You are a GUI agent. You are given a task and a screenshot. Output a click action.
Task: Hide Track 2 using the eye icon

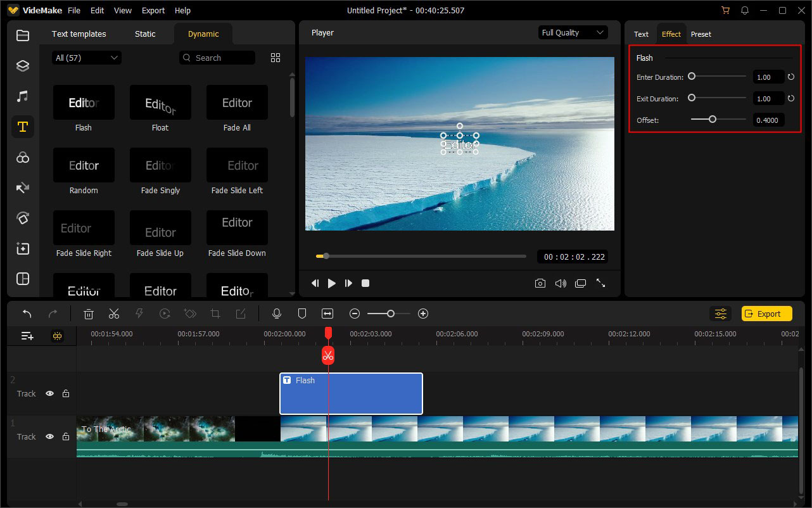coord(49,393)
